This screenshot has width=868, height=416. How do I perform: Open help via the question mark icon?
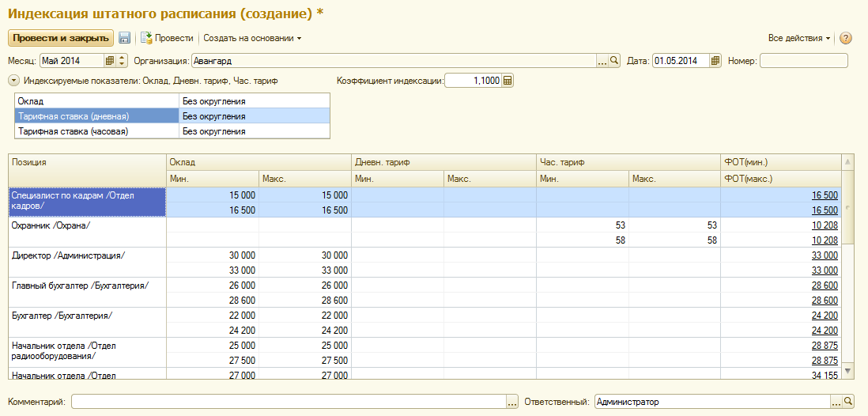[845, 38]
